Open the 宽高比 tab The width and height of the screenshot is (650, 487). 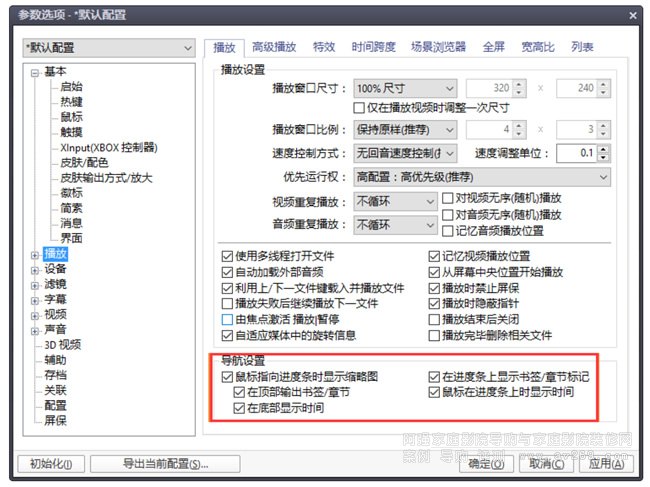(x=540, y=47)
